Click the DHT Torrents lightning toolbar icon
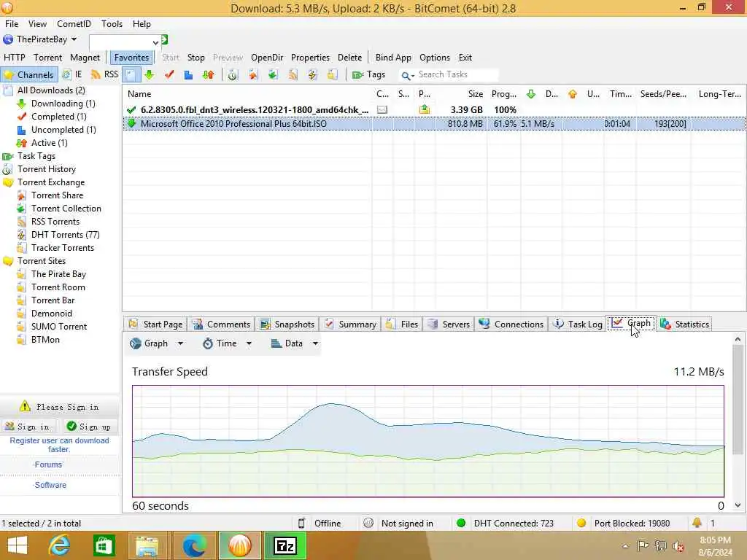The image size is (747, 560). (x=312, y=75)
